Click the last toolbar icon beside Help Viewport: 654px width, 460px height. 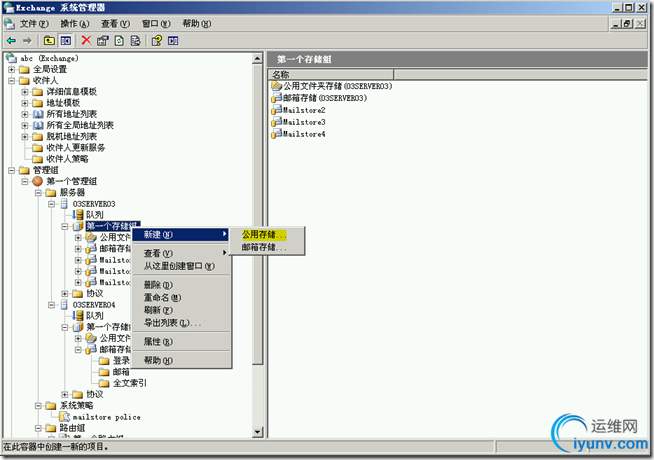tap(173, 40)
